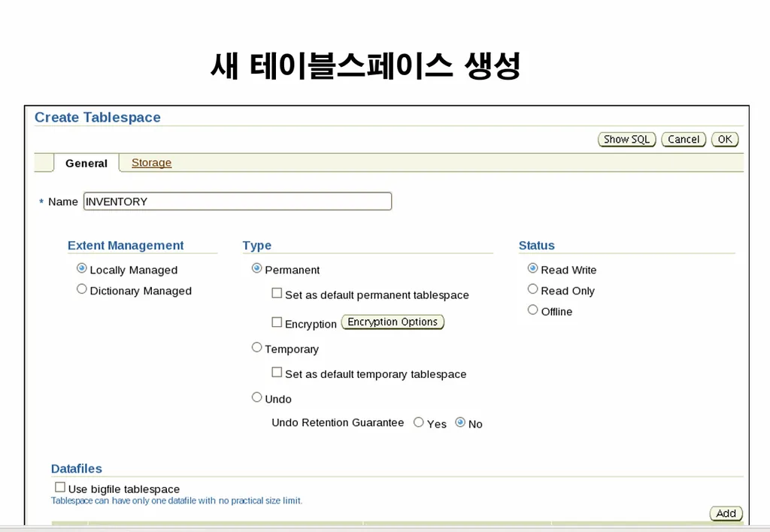Viewport: 770px width, 532px height.
Task: Cancel the tablespace creation
Action: (684, 139)
